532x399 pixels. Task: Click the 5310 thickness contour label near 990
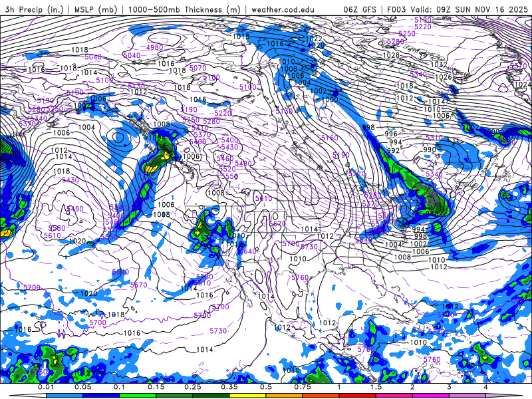(434, 138)
